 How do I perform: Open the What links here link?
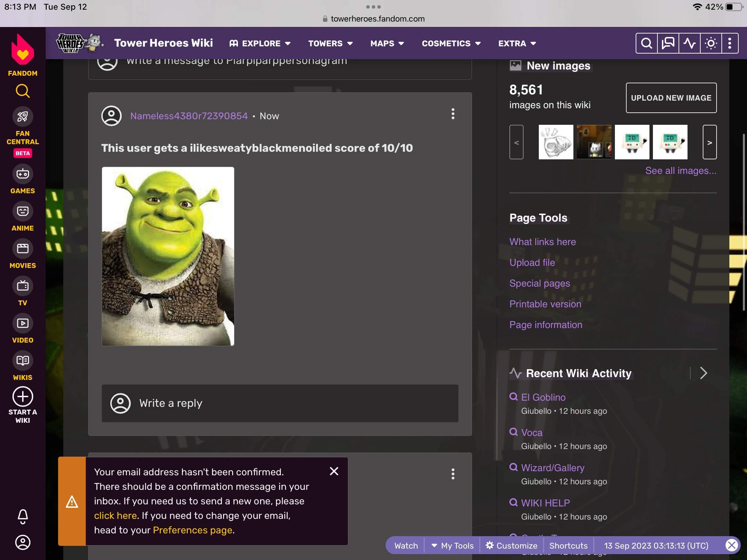point(542,242)
